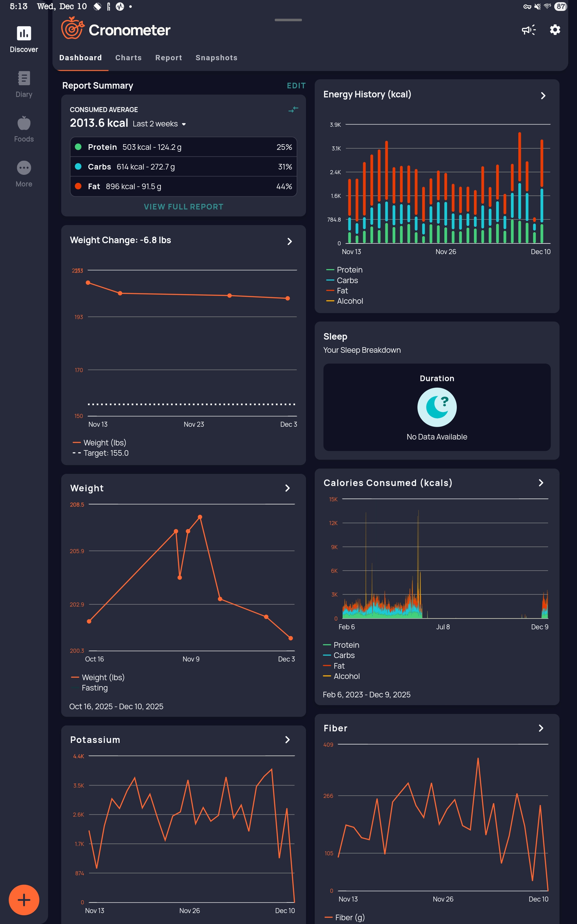
Task: Tap the More ellipsis icon
Action: click(x=24, y=168)
